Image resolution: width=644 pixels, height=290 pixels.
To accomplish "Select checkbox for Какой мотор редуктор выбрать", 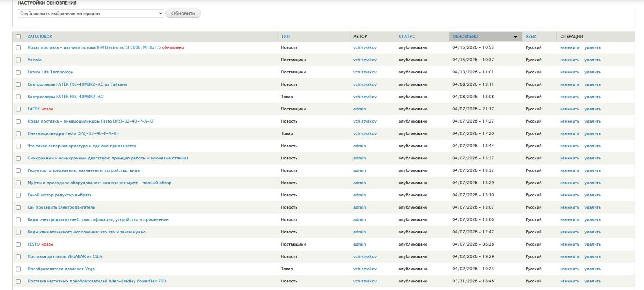I will coord(18,195).
